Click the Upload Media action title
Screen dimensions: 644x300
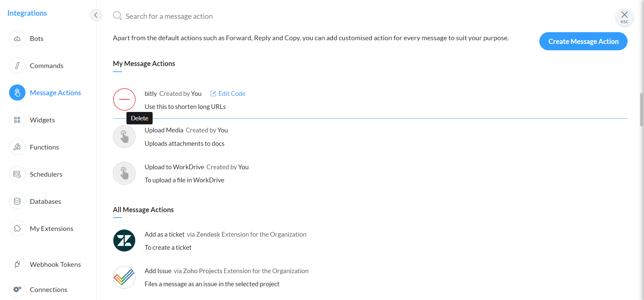pos(164,130)
